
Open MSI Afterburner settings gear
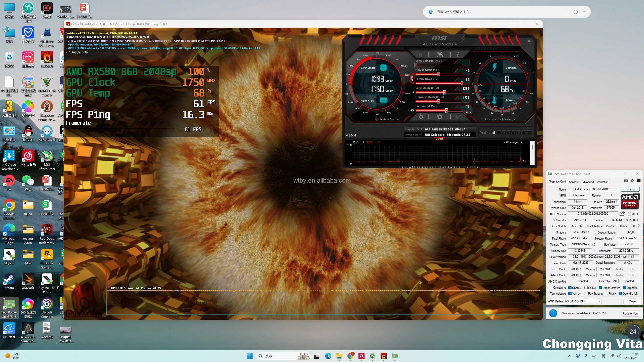421,117
